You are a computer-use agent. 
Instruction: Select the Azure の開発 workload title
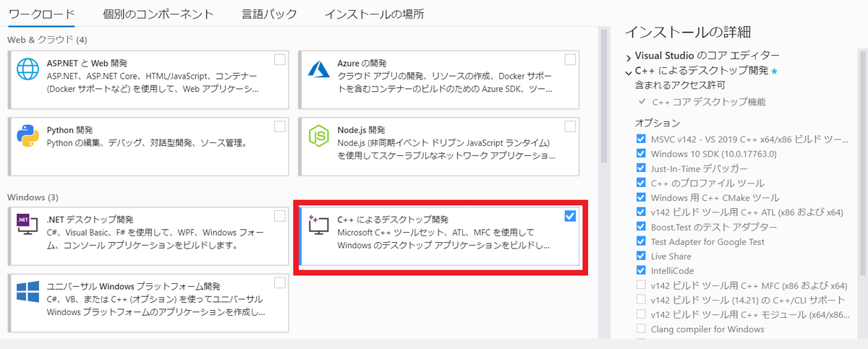[x=362, y=64]
